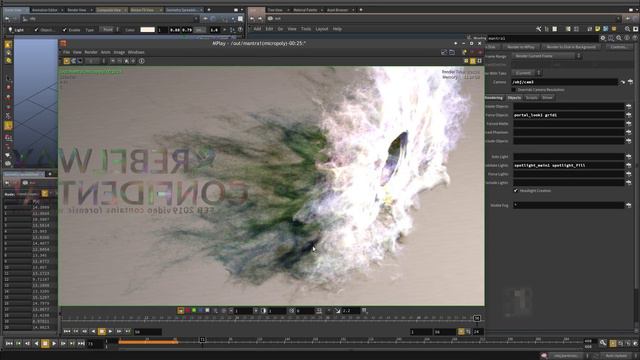Click the Force Objects field portal_look1 grid1
This screenshot has height=360, width=640.
(569, 115)
